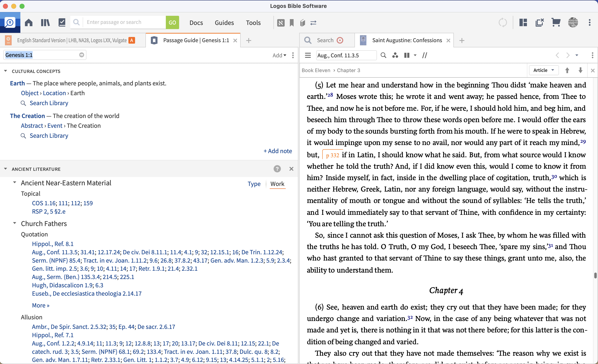Click the inline search magnifier in Confessions panel
Image resolution: width=598 pixels, height=364 pixels.
(383, 55)
